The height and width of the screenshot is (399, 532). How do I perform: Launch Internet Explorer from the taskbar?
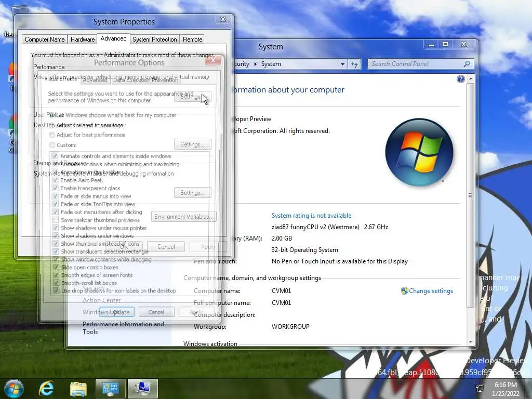pos(46,389)
